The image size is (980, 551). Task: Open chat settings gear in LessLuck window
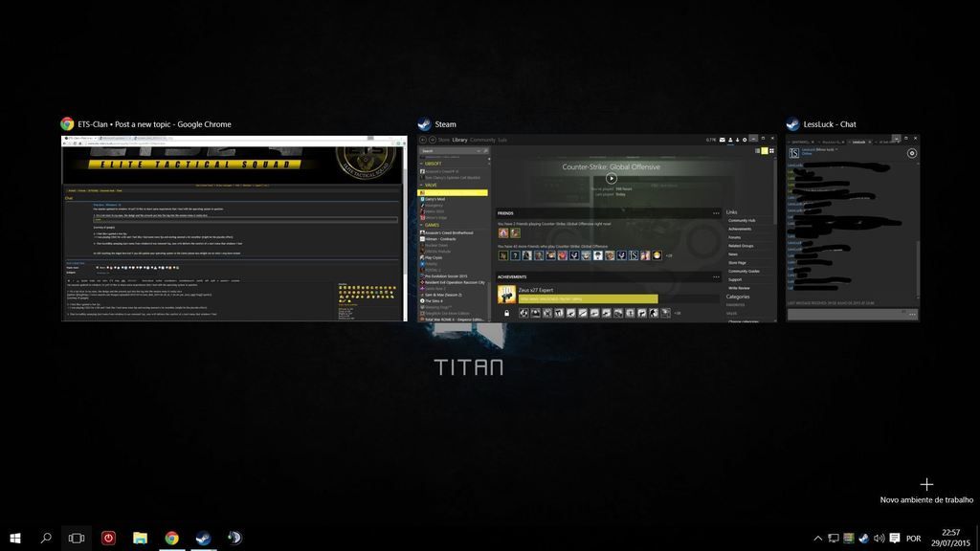point(912,153)
